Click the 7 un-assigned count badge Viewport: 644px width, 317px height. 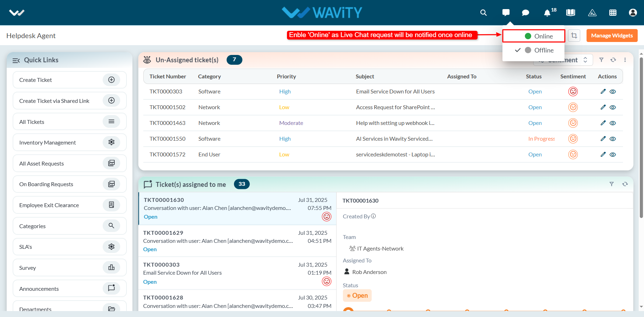pyautogui.click(x=234, y=60)
